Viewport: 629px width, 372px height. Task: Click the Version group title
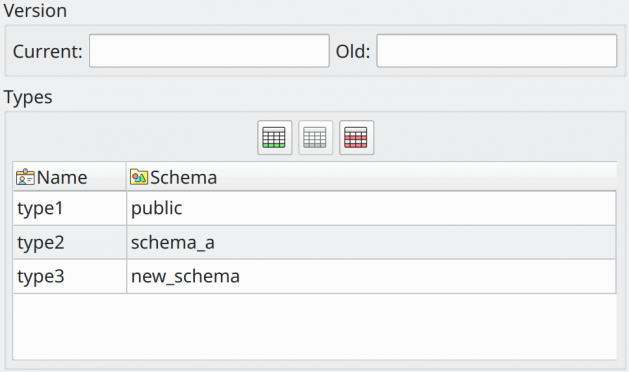(x=35, y=10)
